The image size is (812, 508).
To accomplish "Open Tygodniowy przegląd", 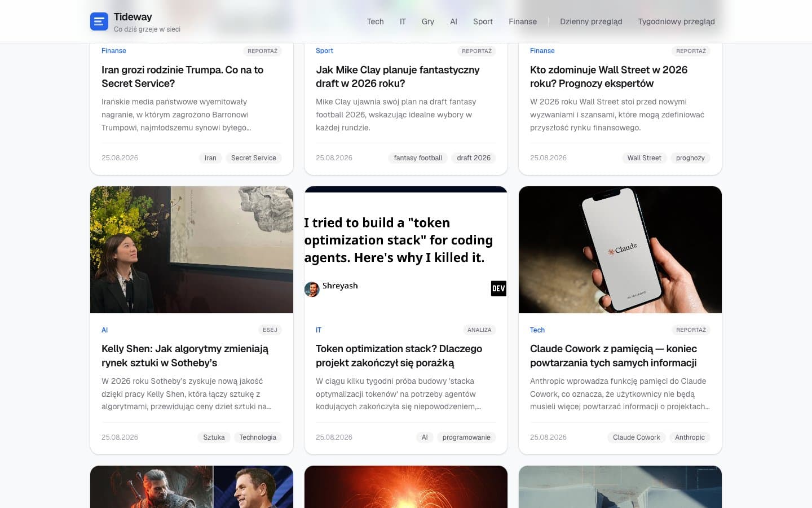I will coord(676,21).
